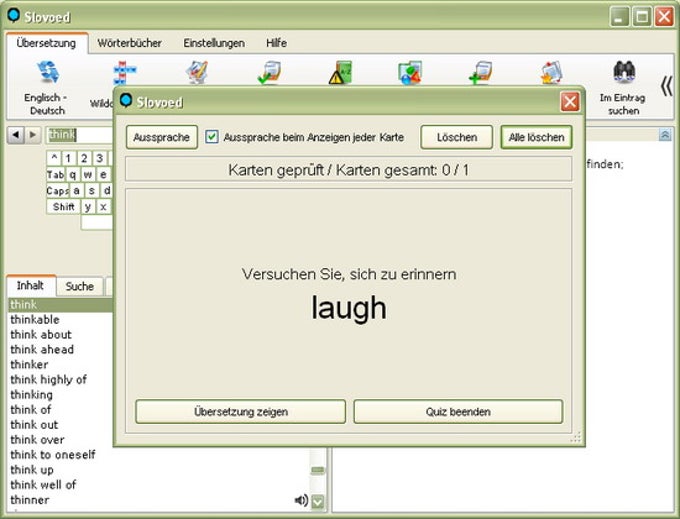Open the Übersetzung tab
The height and width of the screenshot is (519, 680).
[x=46, y=43]
